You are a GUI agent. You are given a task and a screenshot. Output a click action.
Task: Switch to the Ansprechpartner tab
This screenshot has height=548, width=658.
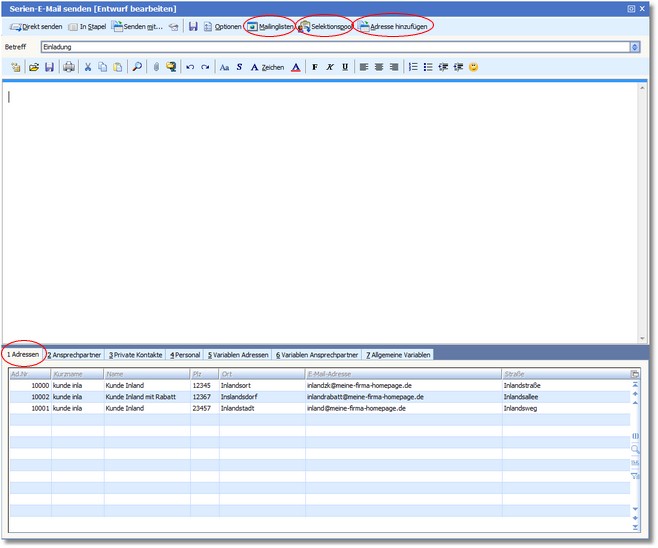pos(76,355)
